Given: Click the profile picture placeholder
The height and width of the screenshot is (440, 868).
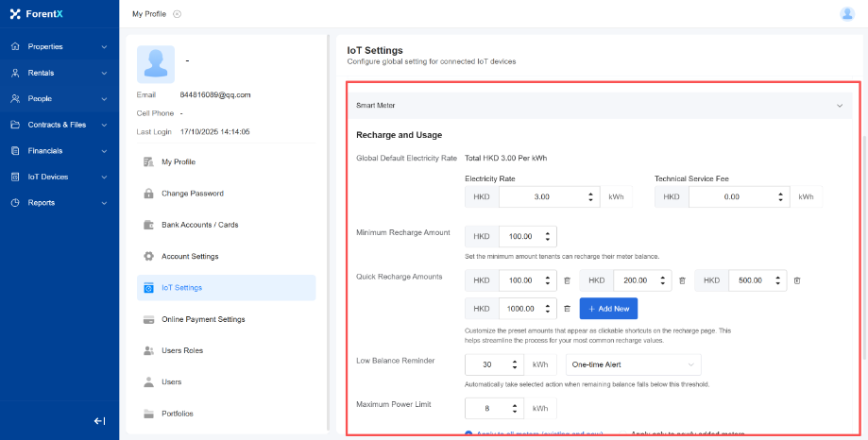Looking at the screenshot, I should coord(156,64).
